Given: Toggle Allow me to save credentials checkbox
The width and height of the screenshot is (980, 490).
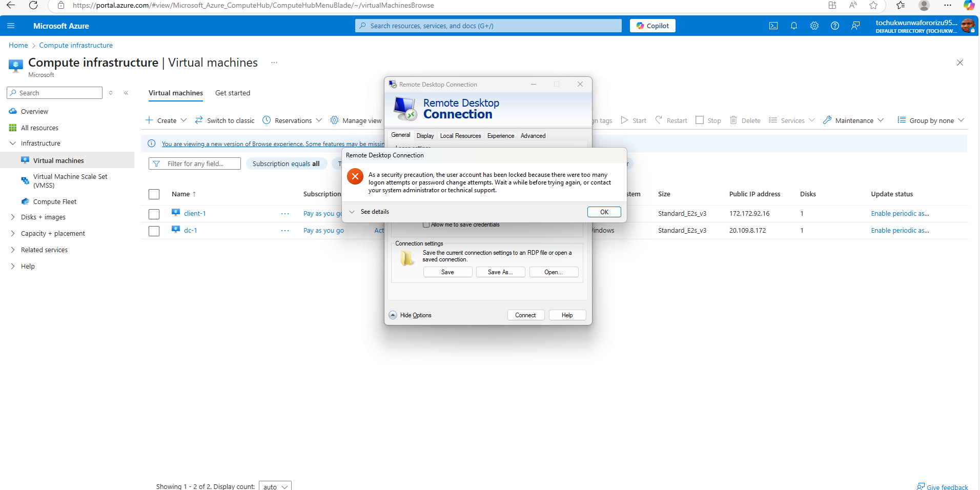Looking at the screenshot, I should (426, 224).
